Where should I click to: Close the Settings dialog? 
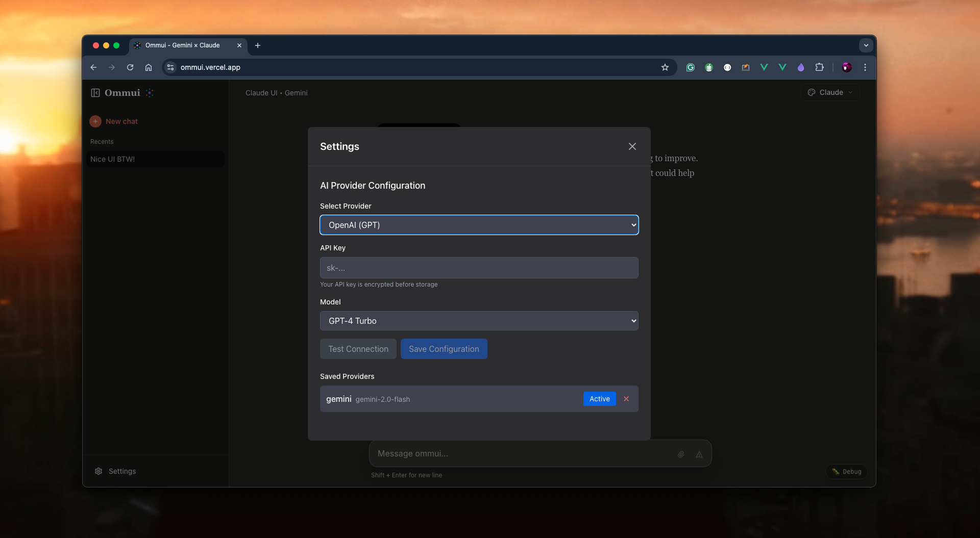632,146
